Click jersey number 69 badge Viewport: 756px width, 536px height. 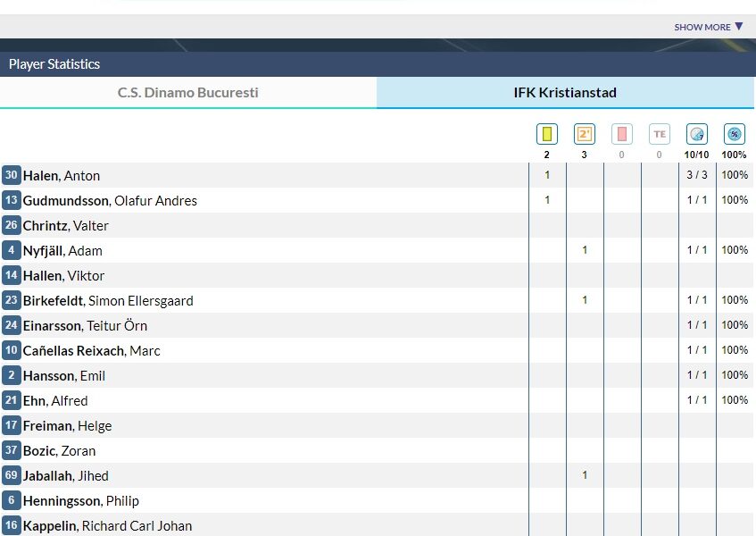tap(11, 475)
